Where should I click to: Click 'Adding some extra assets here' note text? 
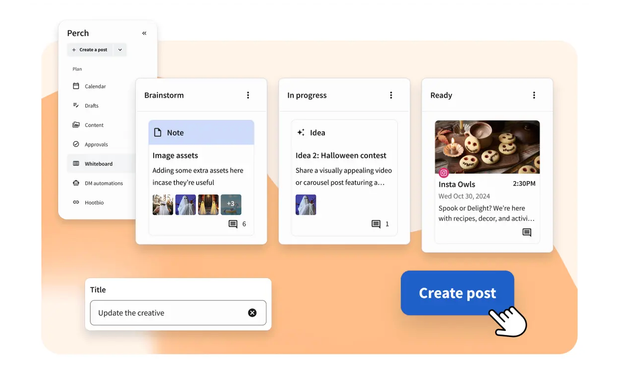click(x=198, y=176)
